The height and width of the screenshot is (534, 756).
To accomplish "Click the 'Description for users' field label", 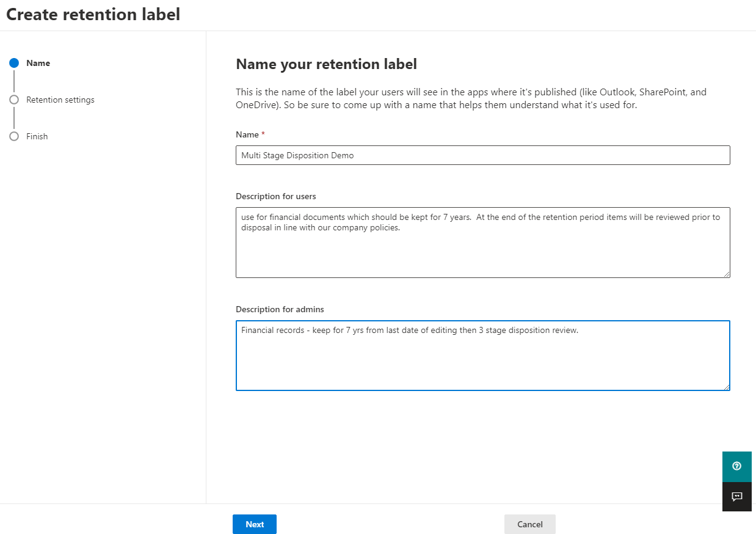I will click(275, 196).
